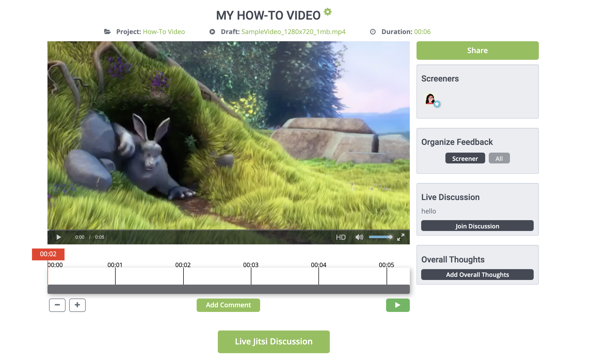
Task: Select All feedback filter
Action: pyautogui.click(x=499, y=158)
